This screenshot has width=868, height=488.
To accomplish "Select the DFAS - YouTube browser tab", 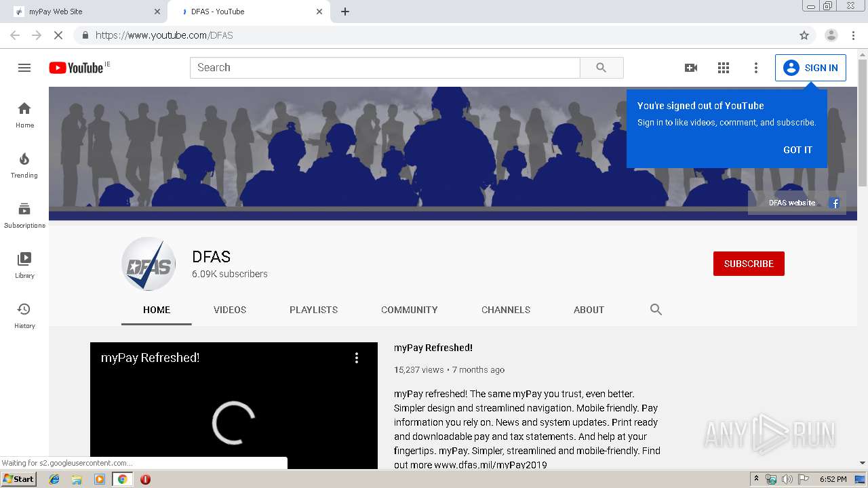I will 249,12.
